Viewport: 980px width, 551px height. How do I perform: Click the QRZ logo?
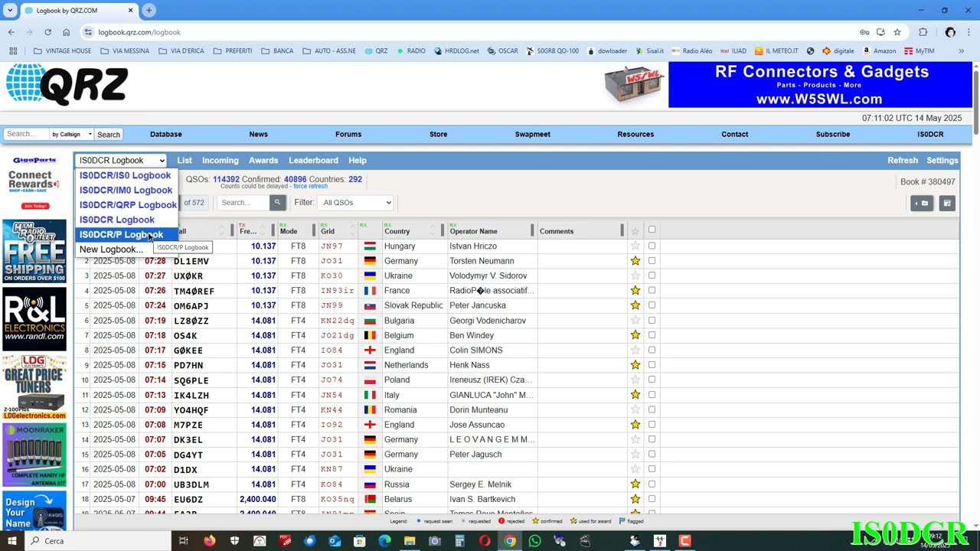coord(67,84)
